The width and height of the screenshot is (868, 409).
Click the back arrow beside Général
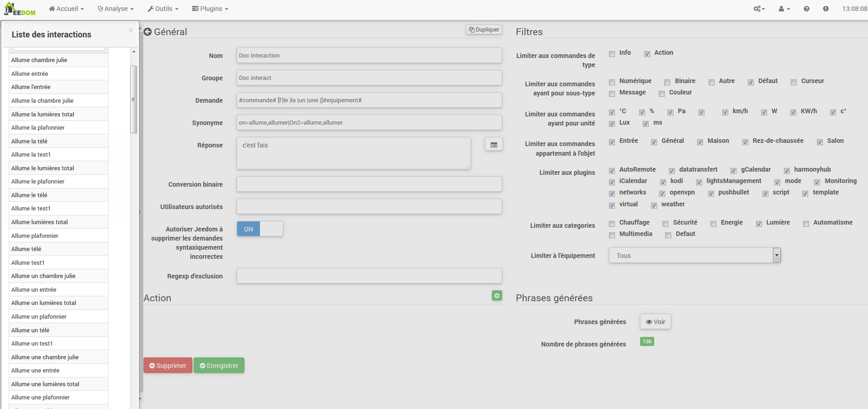(x=148, y=32)
